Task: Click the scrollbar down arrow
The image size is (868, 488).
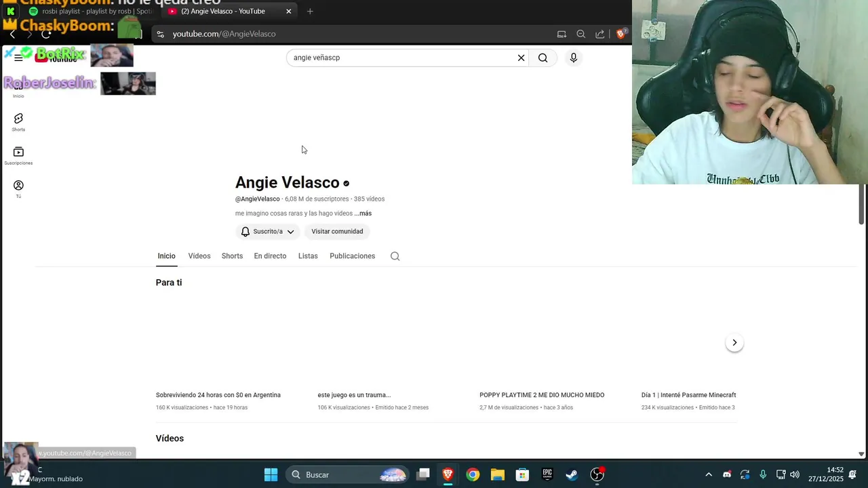Action: (x=861, y=454)
